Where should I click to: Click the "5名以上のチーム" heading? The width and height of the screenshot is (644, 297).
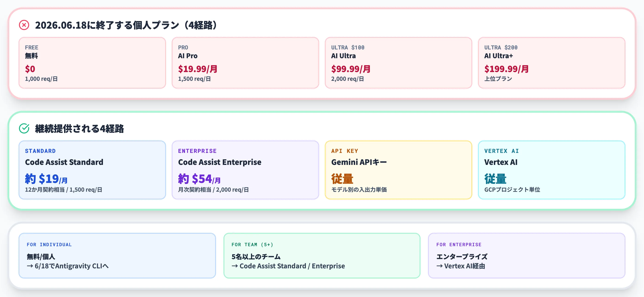[x=256, y=256]
